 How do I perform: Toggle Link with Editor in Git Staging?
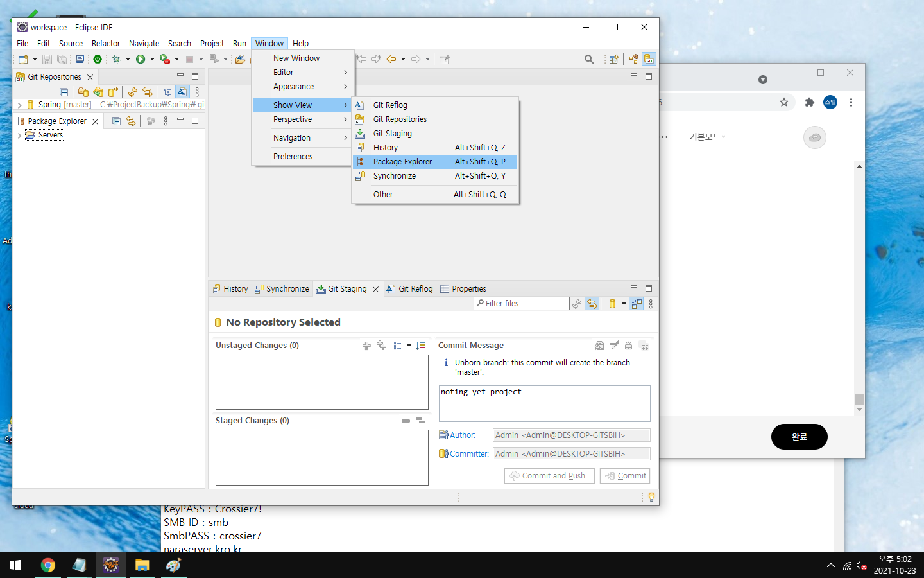pyautogui.click(x=592, y=304)
